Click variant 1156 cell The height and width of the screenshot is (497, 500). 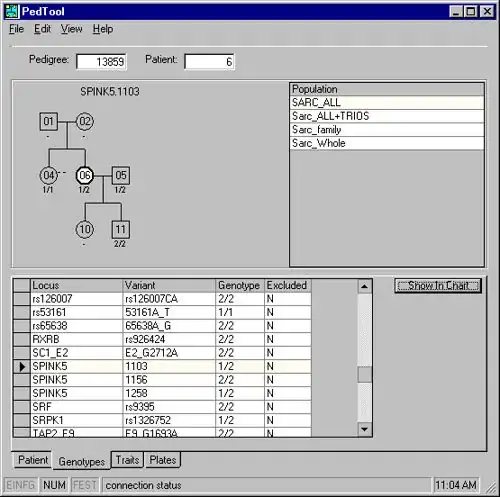(x=169, y=380)
